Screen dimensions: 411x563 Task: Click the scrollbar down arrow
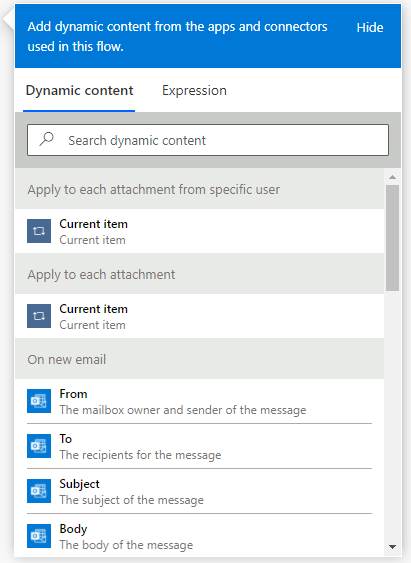(392, 547)
